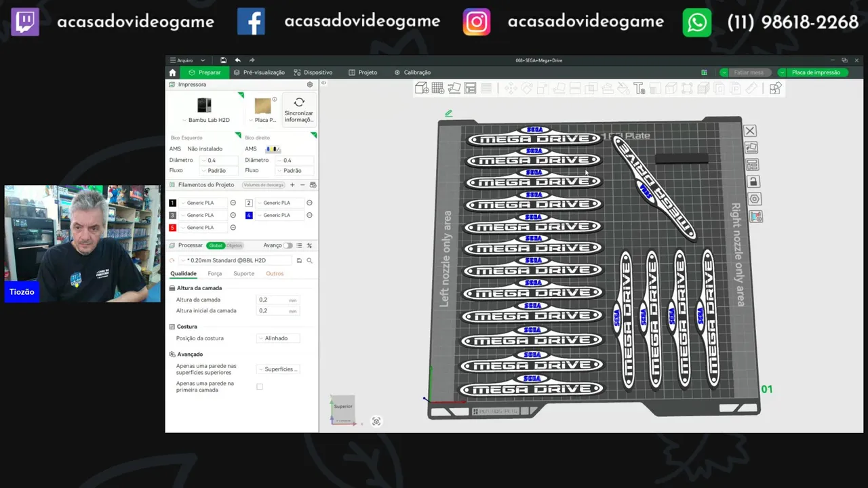Switch to the Calibração tab

coord(412,73)
